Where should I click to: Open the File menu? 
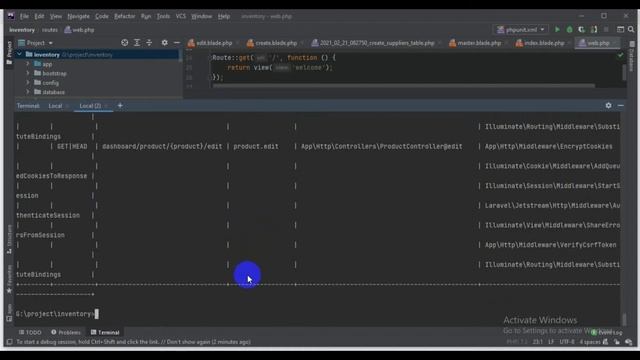click(x=24, y=16)
